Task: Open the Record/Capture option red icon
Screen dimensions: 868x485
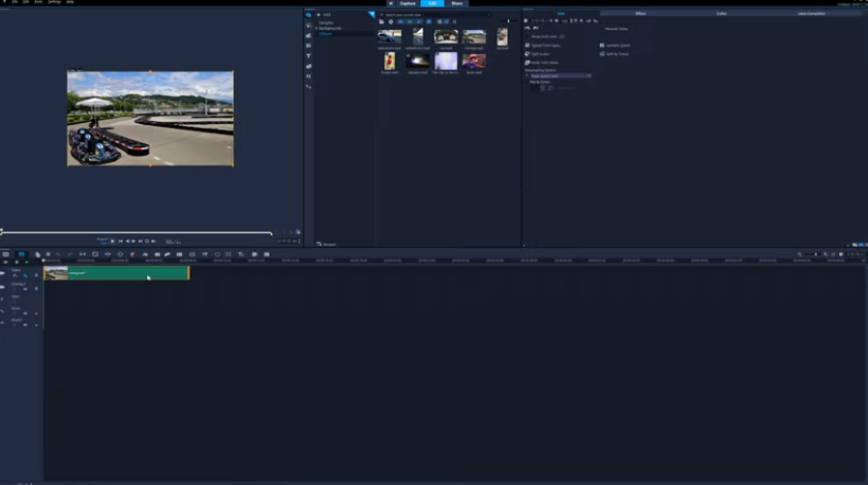Action: coord(133,255)
